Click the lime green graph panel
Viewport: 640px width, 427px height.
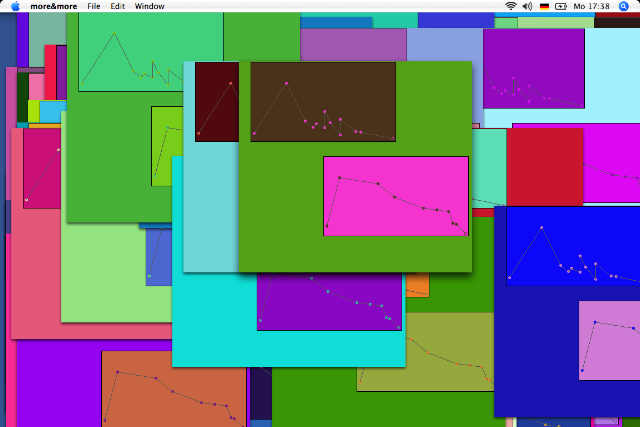(167, 146)
